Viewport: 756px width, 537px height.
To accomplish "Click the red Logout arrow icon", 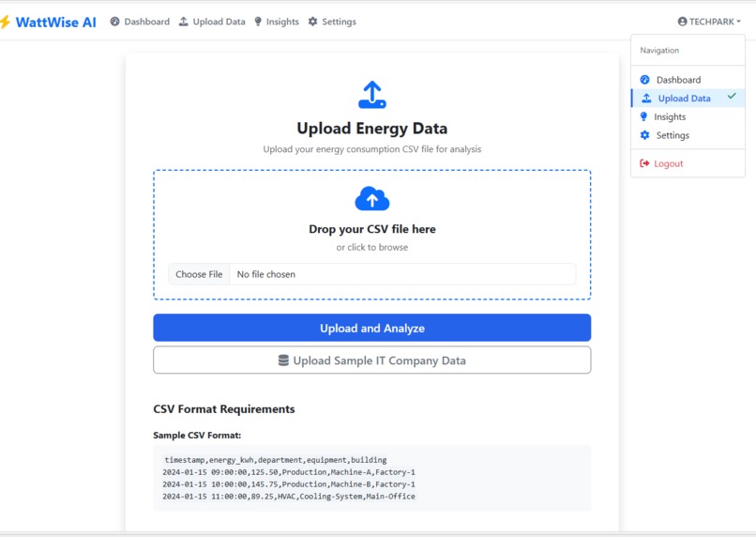I will coord(644,163).
